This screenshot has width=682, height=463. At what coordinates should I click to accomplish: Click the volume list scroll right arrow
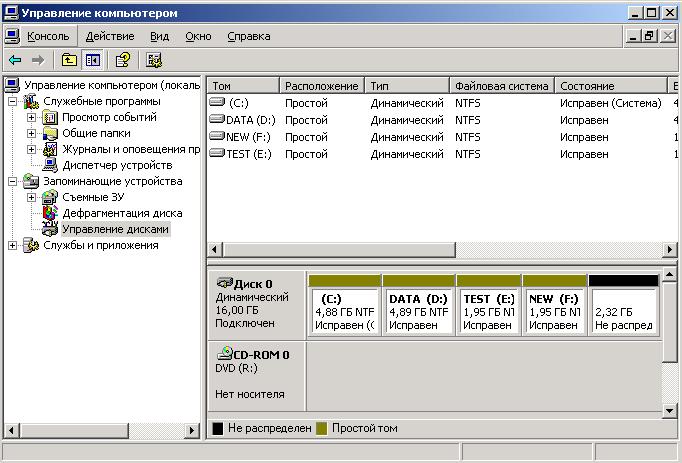pos(670,250)
